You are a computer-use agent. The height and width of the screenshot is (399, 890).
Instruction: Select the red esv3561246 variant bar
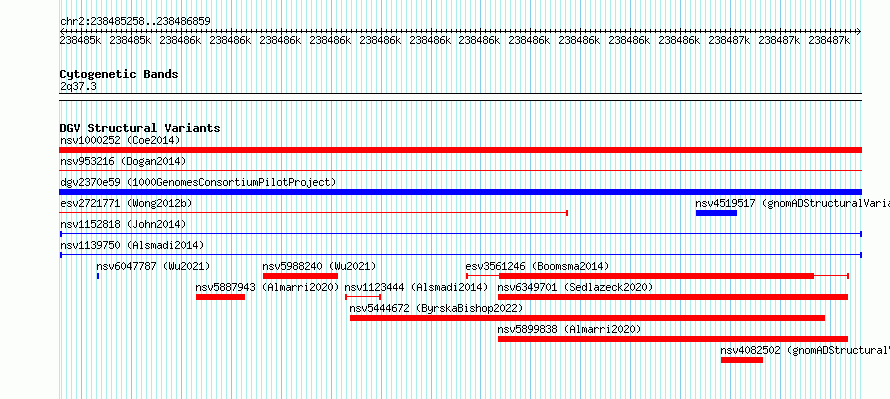pos(657,276)
